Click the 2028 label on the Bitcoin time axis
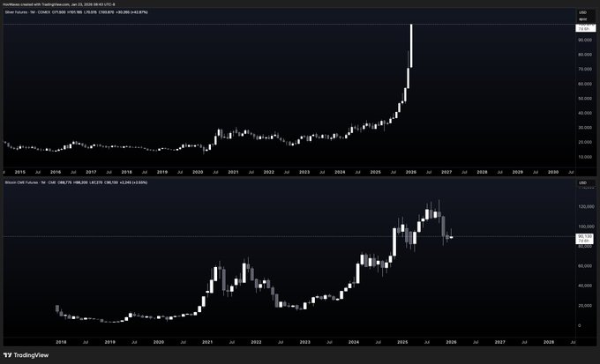 tap(549, 342)
